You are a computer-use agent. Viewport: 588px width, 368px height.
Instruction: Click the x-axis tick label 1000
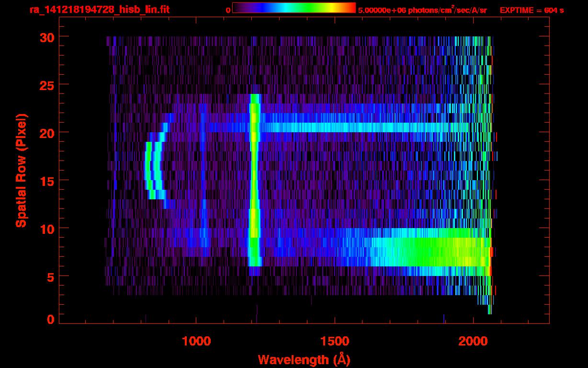coord(196,341)
